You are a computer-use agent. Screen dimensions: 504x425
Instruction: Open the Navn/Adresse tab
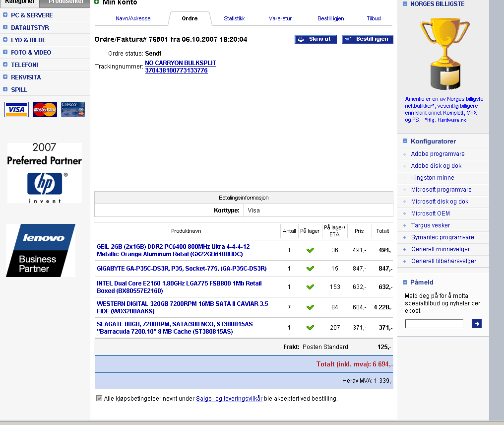pyautogui.click(x=133, y=18)
